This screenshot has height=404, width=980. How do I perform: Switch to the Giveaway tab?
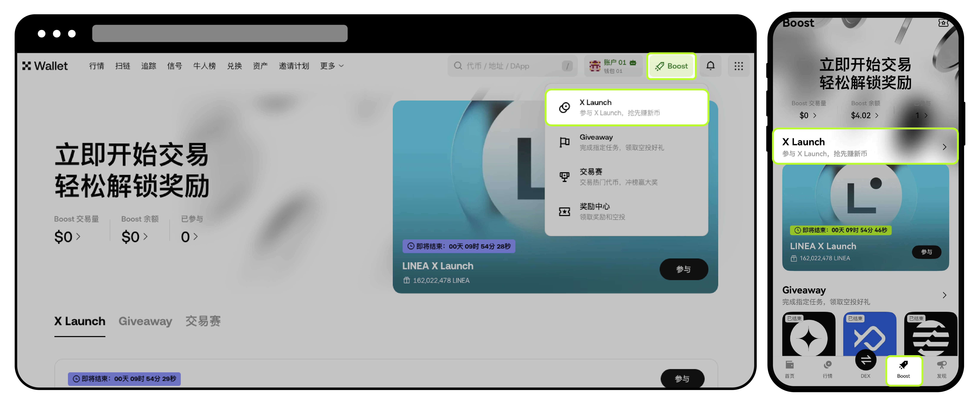[145, 321]
